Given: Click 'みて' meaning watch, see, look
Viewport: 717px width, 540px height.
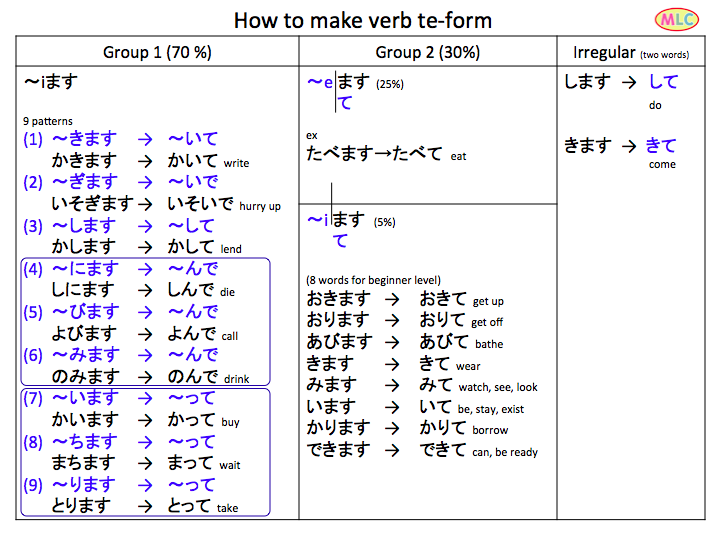Looking at the screenshot, I should (x=436, y=385).
